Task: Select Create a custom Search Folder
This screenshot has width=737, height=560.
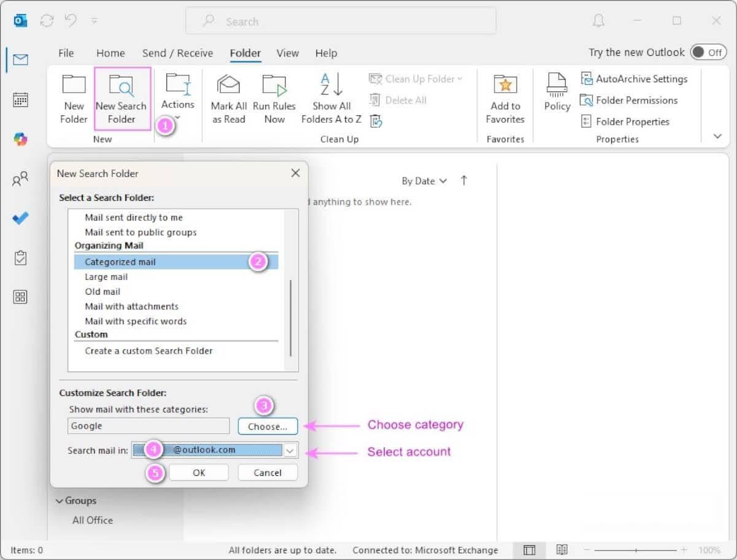Action: tap(175, 351)
